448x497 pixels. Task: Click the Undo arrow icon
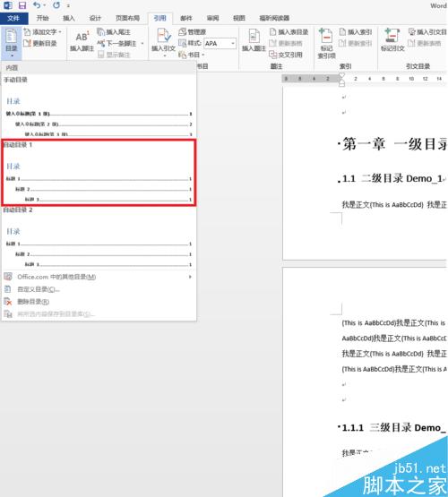[x=37, y=5]
